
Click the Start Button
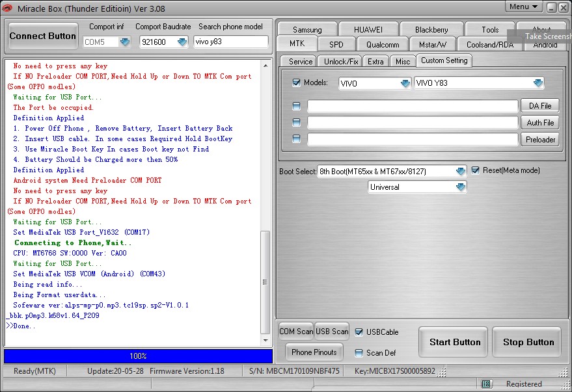point(454,342)
